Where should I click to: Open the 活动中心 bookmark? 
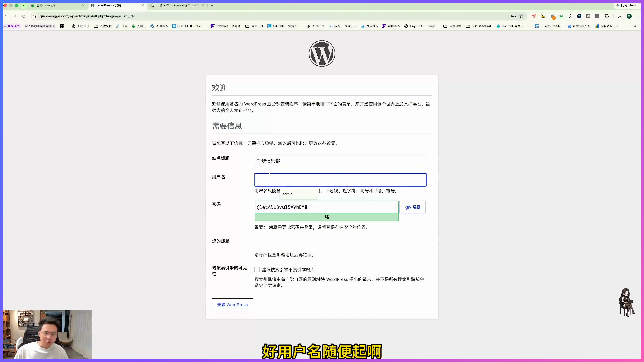159,26
